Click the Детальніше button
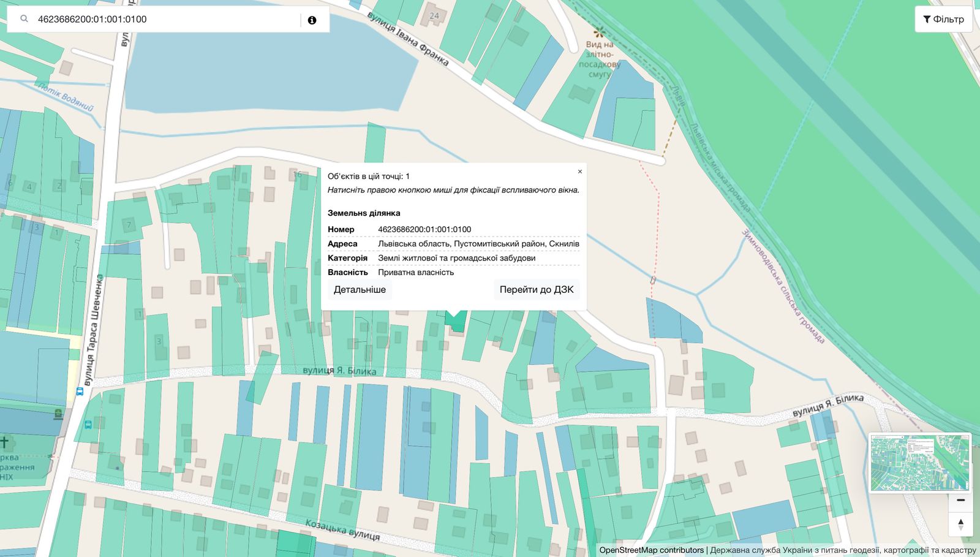Screen dimensions: 980x557 point(360,289)
